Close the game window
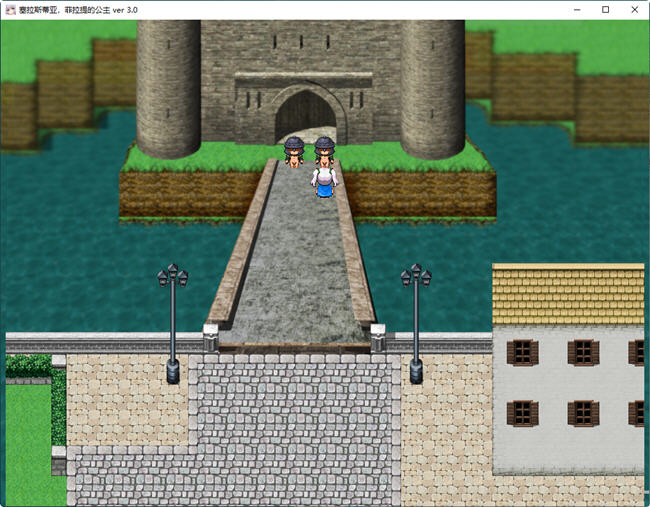650x507 pixels. 632,9
